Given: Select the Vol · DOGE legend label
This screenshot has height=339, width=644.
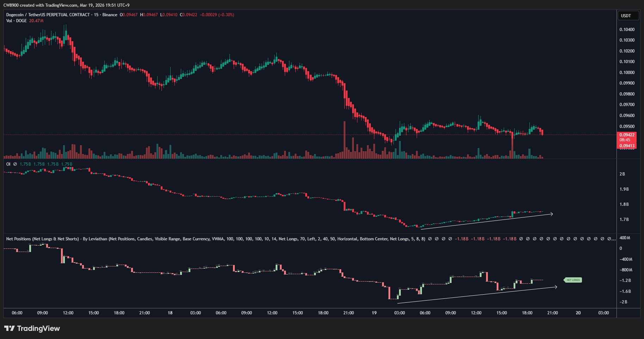Looking at the screenshot, I should pyautogui.click(x=17, y=21).
